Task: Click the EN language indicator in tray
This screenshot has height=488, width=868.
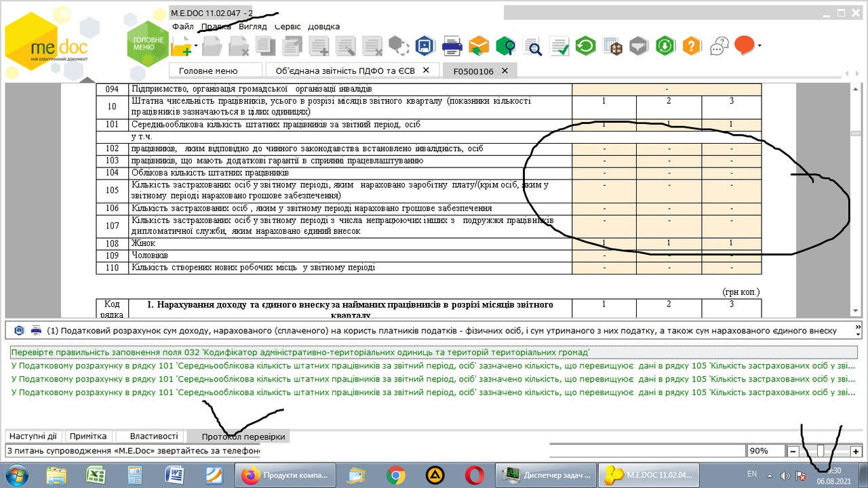Action: [x=752, y=474]
